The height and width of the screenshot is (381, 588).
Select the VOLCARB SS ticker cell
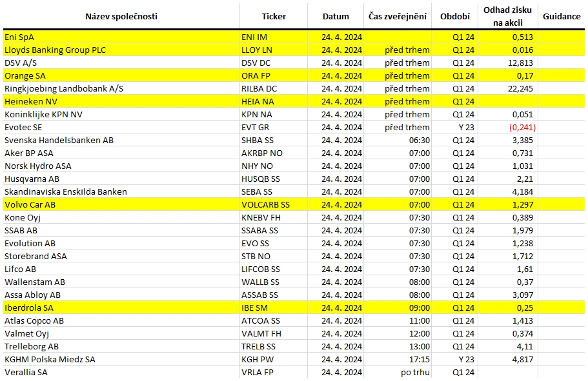tap(274, 204)
